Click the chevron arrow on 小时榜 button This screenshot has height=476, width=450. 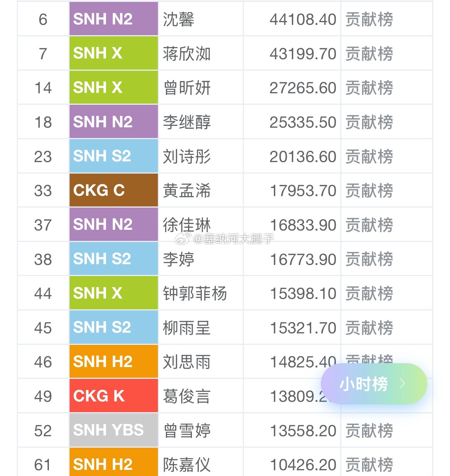click(402, 383)
